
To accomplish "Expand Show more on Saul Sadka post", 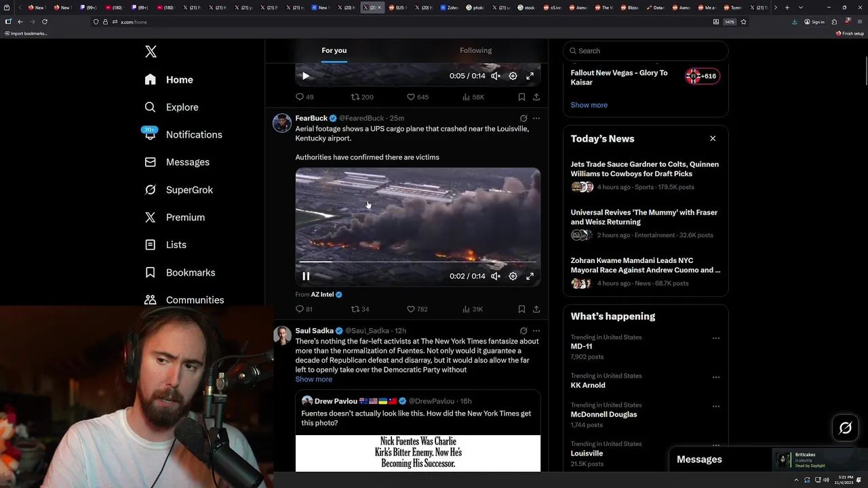I will (x=313, y=379).
